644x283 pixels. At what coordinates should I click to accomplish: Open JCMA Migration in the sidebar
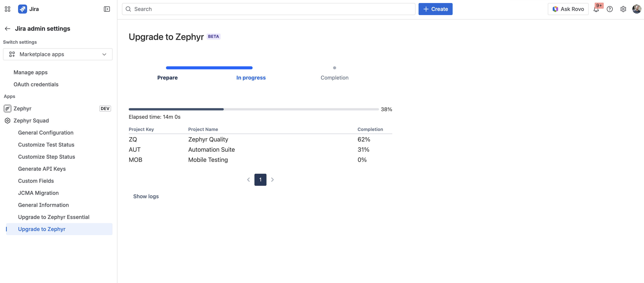pos(38,193)
